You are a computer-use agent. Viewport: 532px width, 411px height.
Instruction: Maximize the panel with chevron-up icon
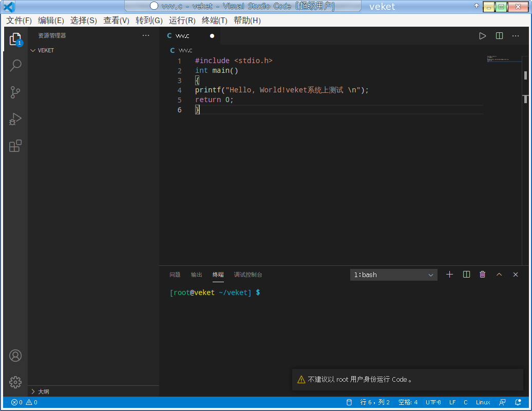tap(499, 275)
